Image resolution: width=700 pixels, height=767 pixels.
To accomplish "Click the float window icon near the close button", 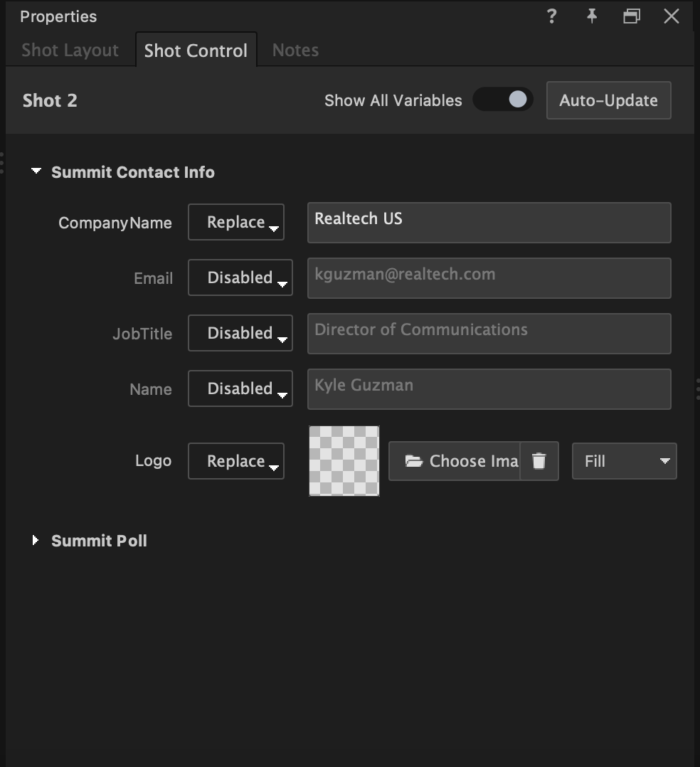I will coord(631,16).
